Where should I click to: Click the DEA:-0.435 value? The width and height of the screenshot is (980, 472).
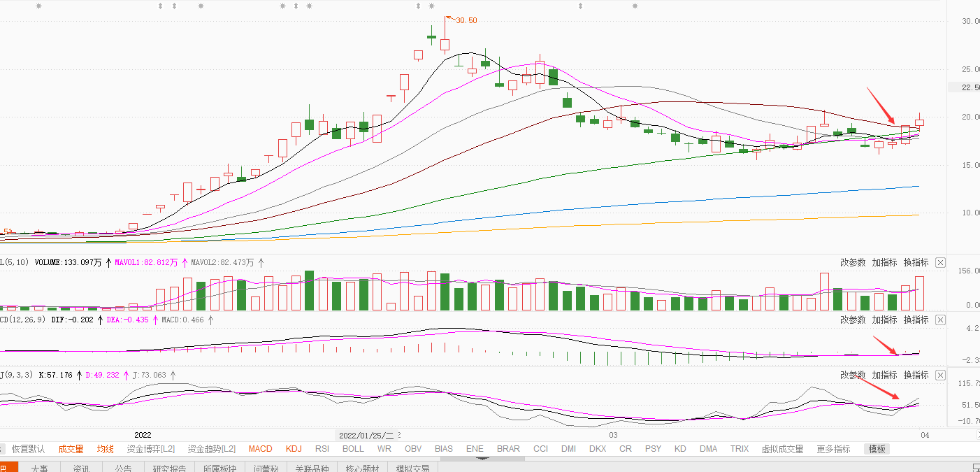[127, 320]
